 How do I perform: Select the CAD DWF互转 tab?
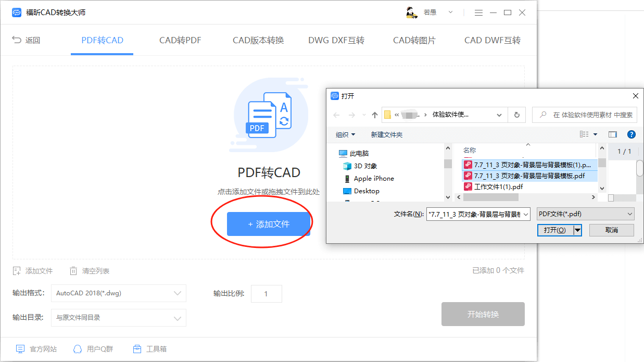tap(493, 40)
